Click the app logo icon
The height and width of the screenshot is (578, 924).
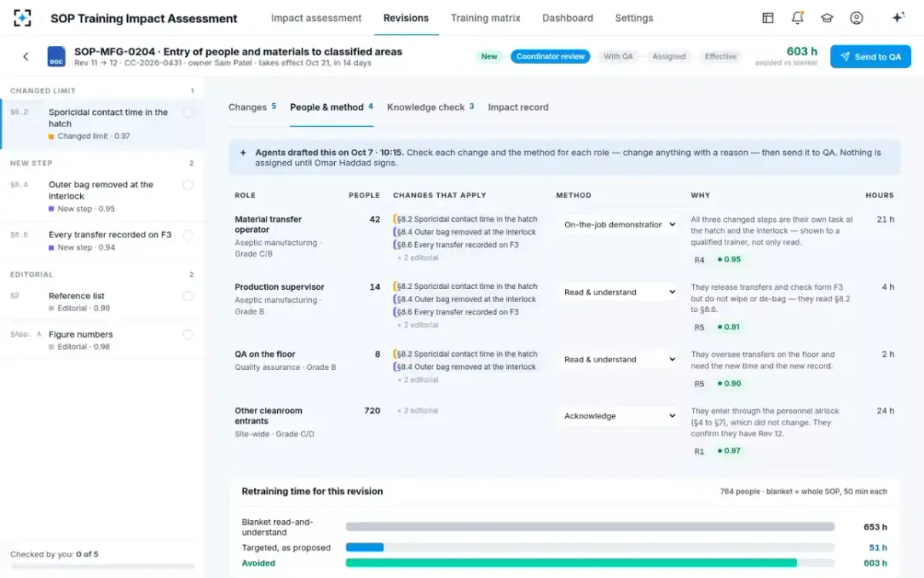tap(23, 18)
